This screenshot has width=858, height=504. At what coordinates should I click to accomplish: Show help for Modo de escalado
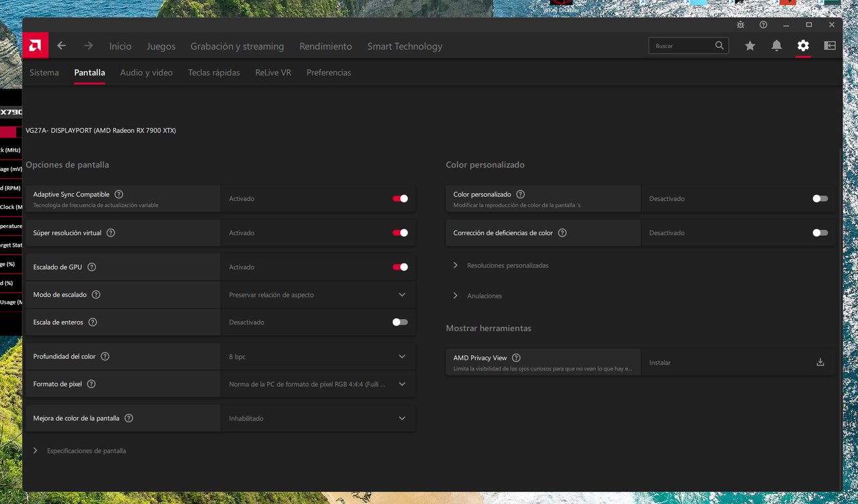click(96, 294)
